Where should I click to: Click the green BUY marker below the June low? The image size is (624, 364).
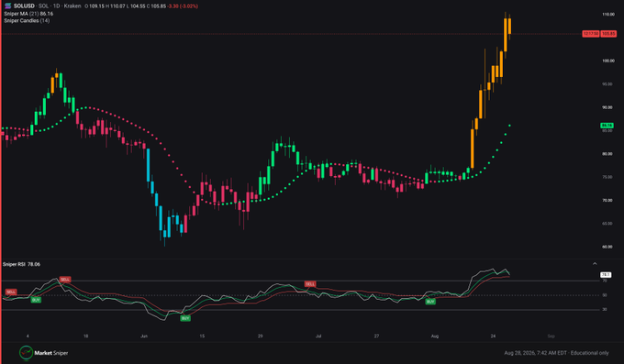pyautogui.click(x=185, y=318)
